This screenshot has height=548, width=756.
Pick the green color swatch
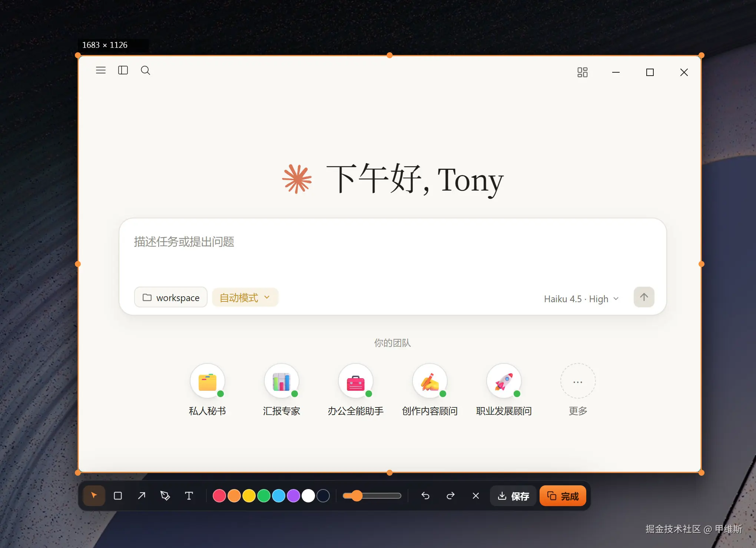[x=264, y=496]
